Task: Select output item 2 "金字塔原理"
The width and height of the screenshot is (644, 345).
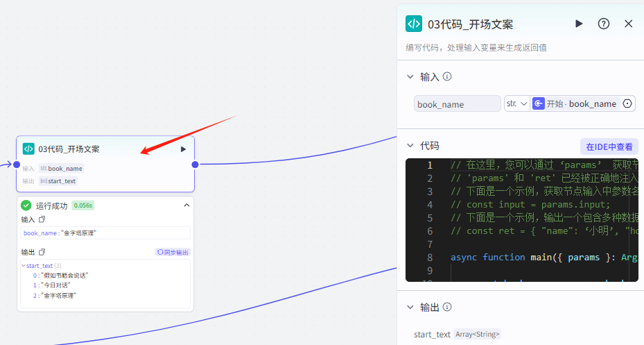Action: click(55, 295)
